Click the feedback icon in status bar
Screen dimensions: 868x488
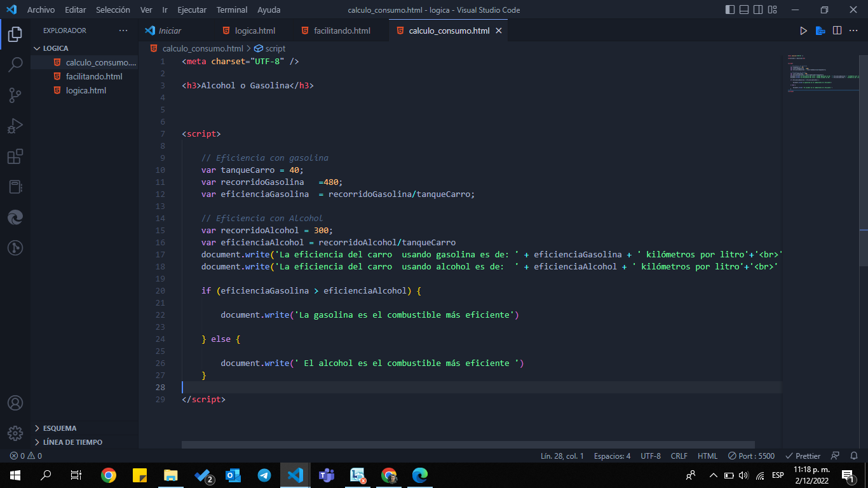(x=836, y=456)
